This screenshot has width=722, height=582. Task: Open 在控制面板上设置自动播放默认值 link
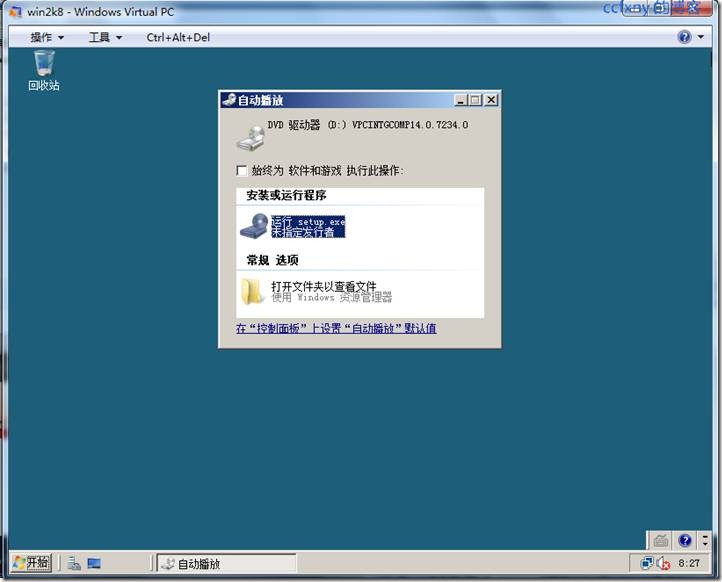pos(336,328)
